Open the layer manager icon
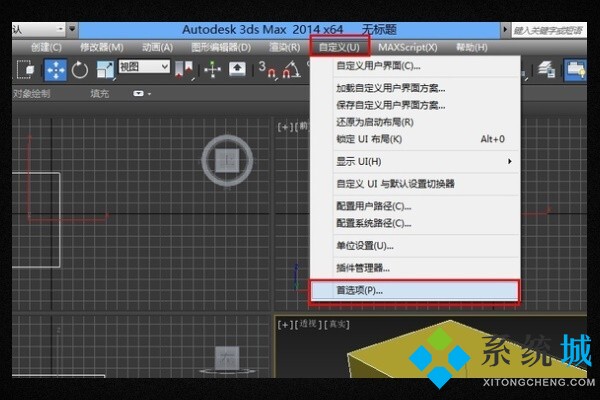 click(546, 70)
